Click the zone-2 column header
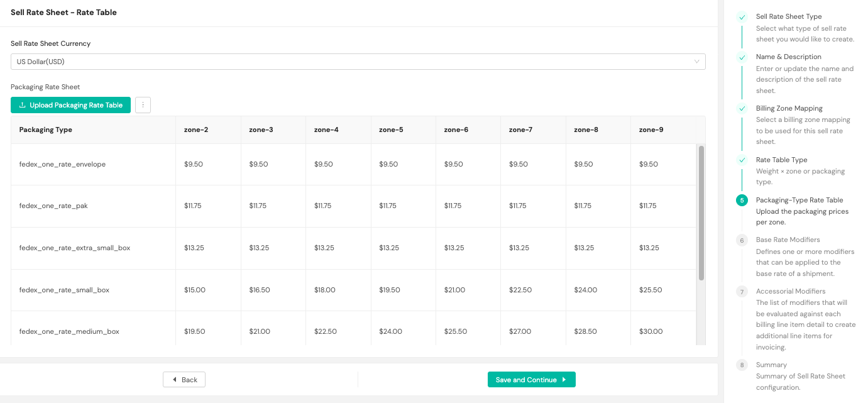Image resolution: width=868 pixels, height=403 pixels. coord(196,130)
